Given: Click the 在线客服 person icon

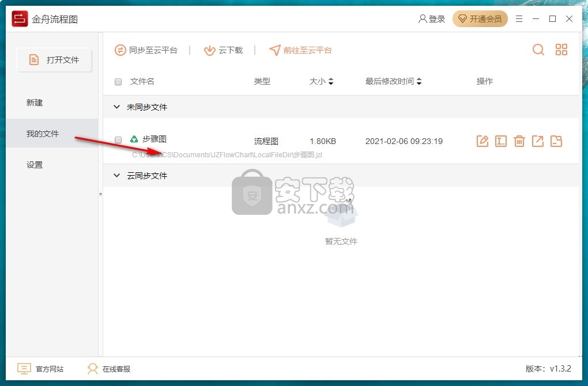Looking at the screenshot, I should pyautogui.click(x=93, y=369).
